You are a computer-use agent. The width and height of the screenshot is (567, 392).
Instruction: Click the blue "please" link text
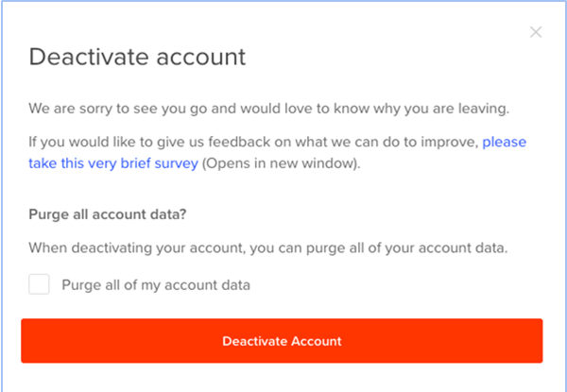point(504,143)
